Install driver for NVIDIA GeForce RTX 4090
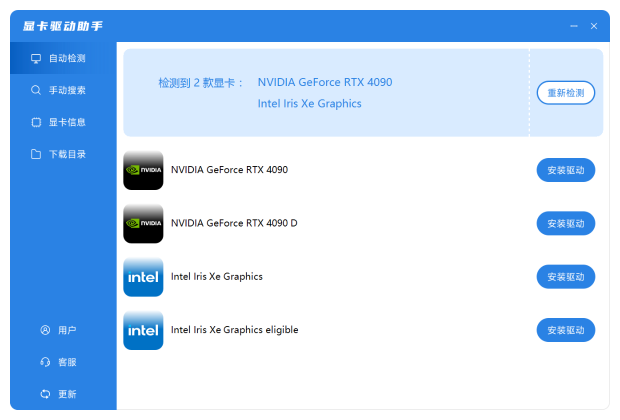The height and width of the screenshot is (420, 620). pyautogui.click(x=566, y=170)
